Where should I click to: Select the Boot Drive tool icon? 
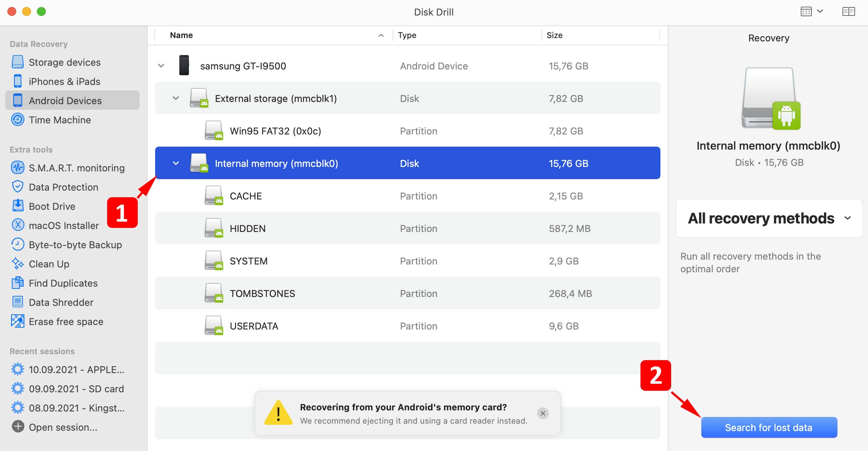17,205
